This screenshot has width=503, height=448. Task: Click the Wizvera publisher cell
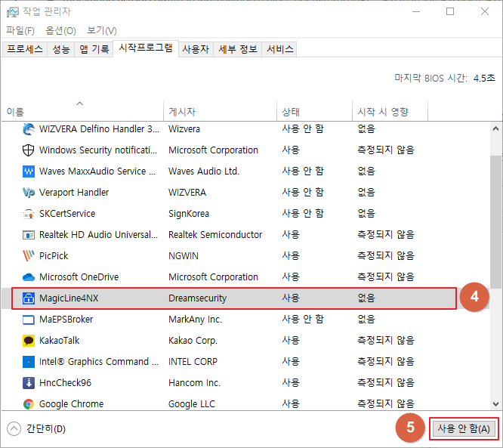click(184, 129)
